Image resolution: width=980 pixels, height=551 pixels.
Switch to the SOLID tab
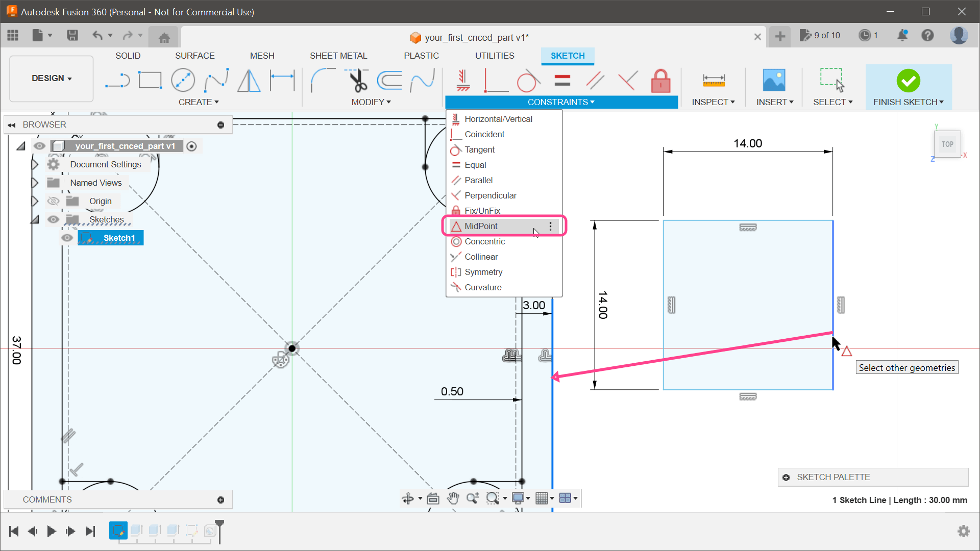coord(128,56)
